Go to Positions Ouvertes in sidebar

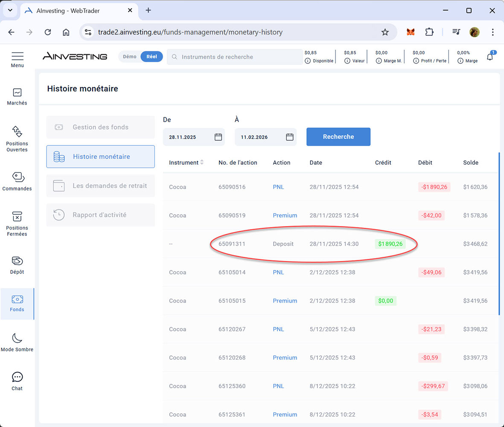(17, 132)
